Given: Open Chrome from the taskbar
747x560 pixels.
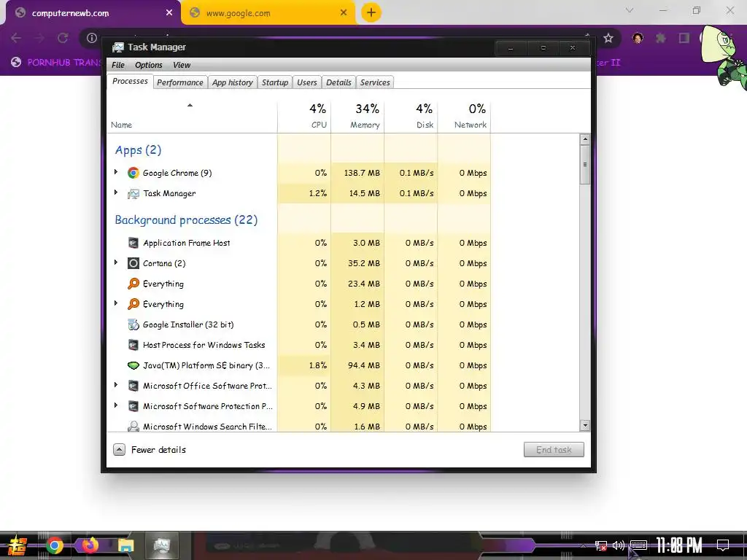Looking at the screenshot, I should (x=54, y=545).
